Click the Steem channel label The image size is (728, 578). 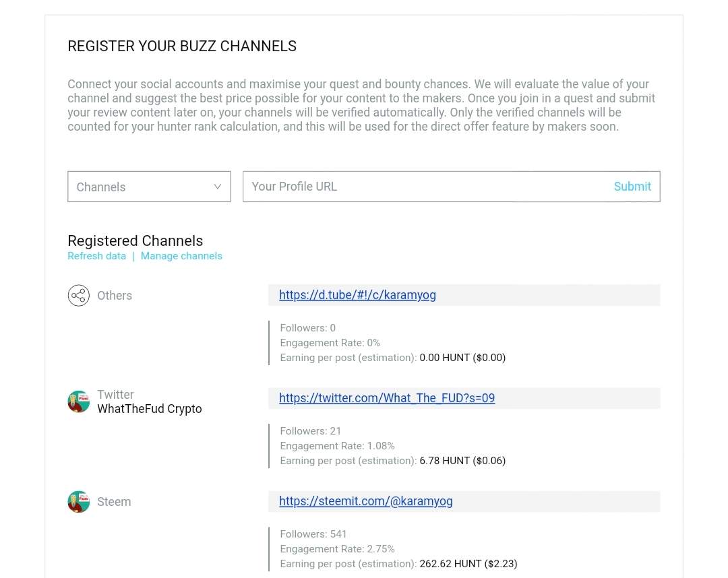coord(114,501)
